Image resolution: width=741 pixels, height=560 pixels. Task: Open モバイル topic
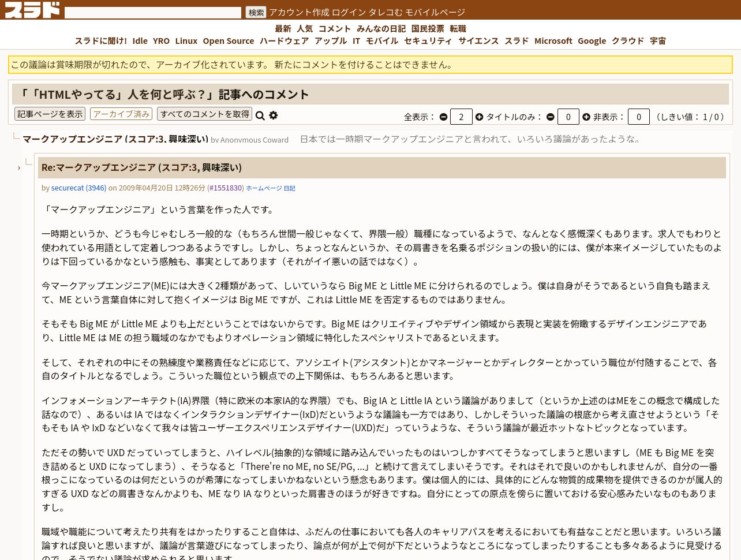point(382,40)
